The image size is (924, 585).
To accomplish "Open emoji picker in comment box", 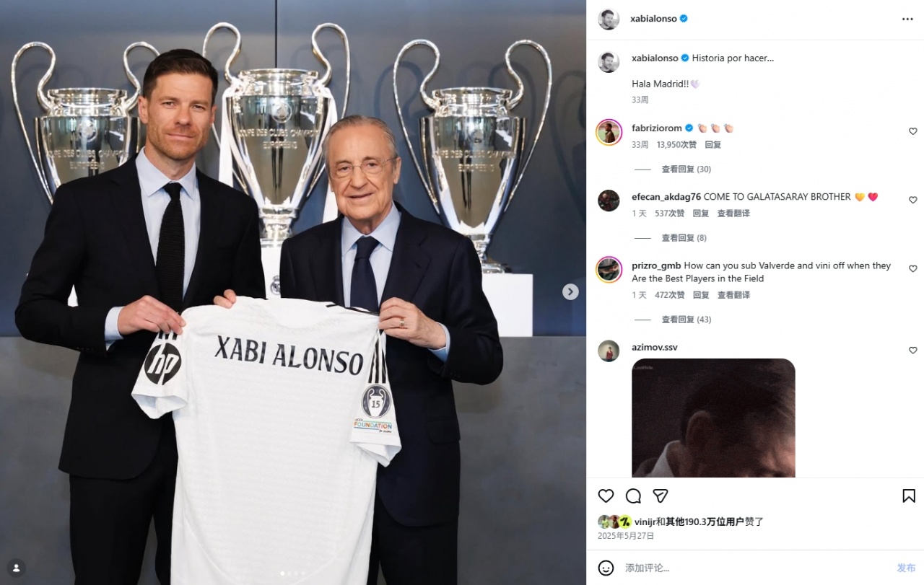I will pyautogui.click(x=606, y=568).
